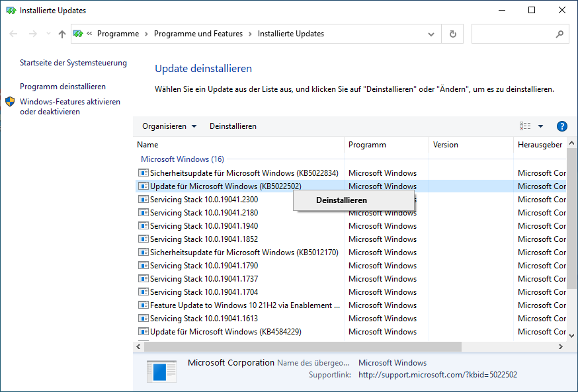Sort by the Programm column header
The image size is (578, 392).
coord(387,145)
